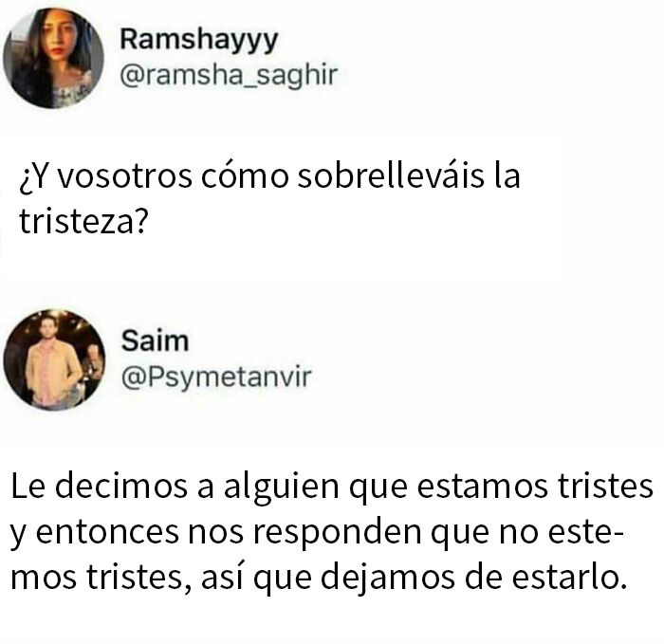Click 'alguien' in the reply's first line

(282, 488)
